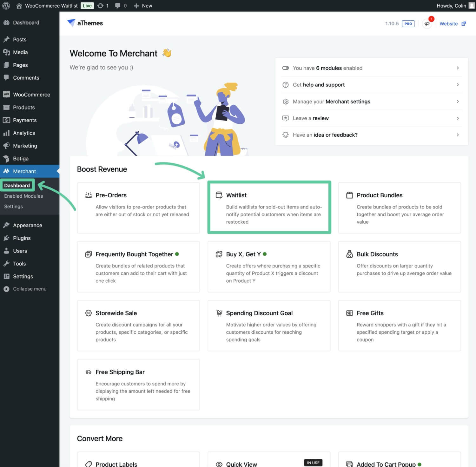Select Enabled Modules under Merchant
This screenshot has width=476, height=467.
pyautogui.click(x=23, y=196)
